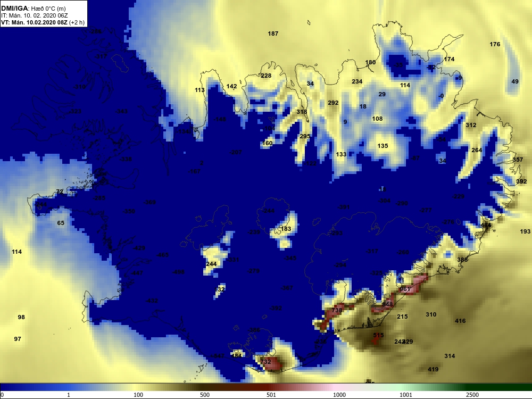The width and height of the screenshot is (532, 399).
Task: Click the map value 388
Action: point(462,260)
